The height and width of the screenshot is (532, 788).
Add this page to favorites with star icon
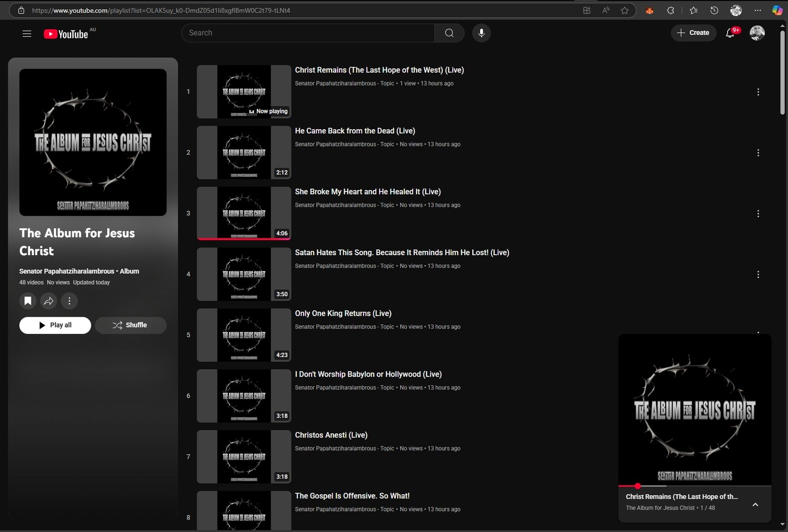pos(625,11)
